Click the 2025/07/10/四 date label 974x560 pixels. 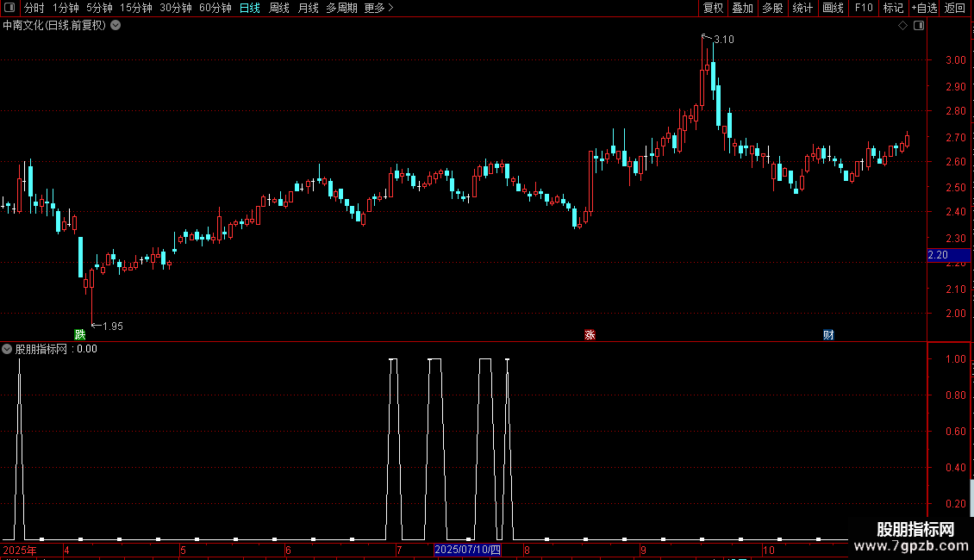[x=467, y=550]
